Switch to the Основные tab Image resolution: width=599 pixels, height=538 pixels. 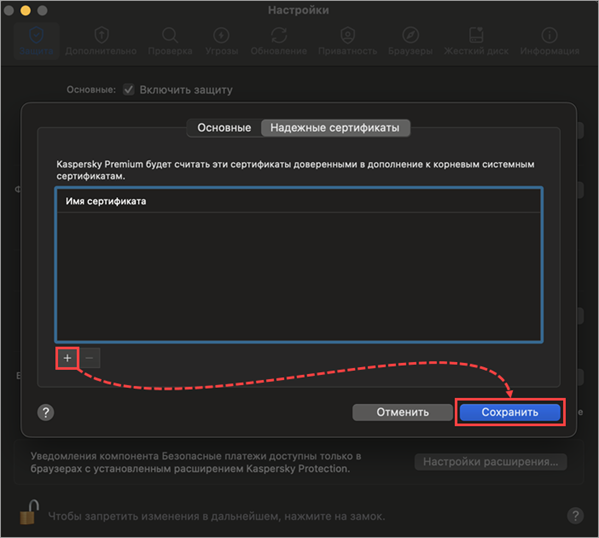pyautogui.click(x=224, y=128)
